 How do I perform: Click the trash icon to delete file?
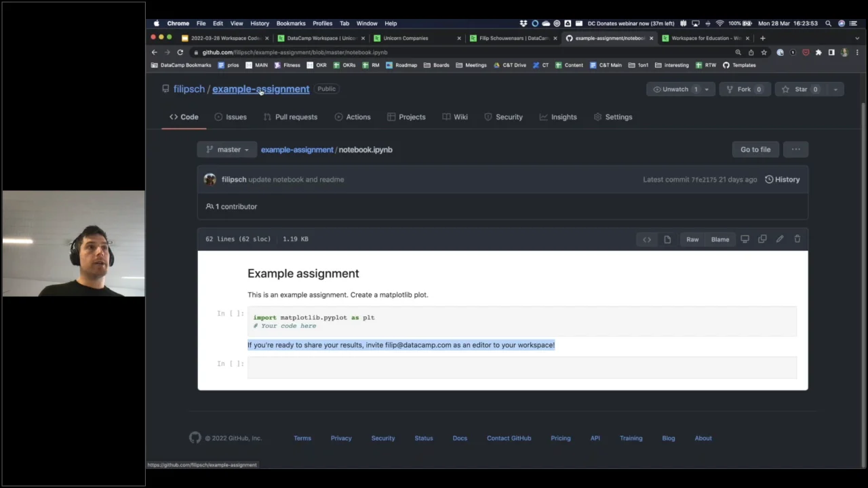click(x=797, y=239)
